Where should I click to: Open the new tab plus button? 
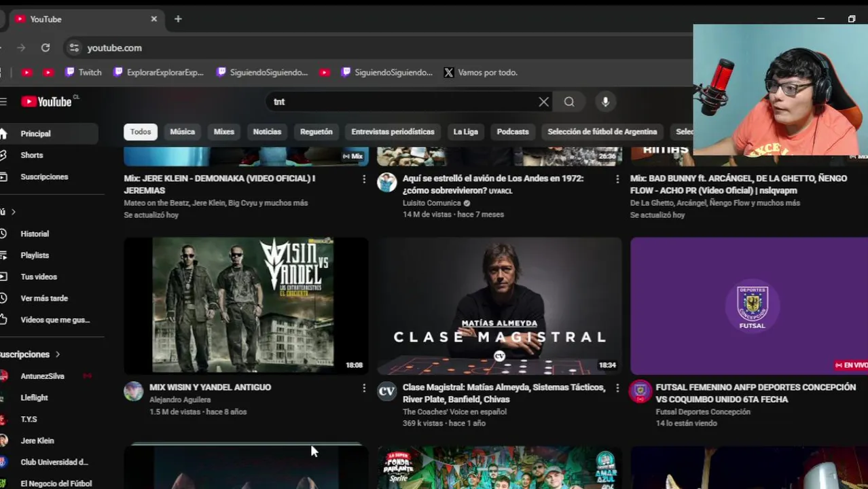click(178, 19)
